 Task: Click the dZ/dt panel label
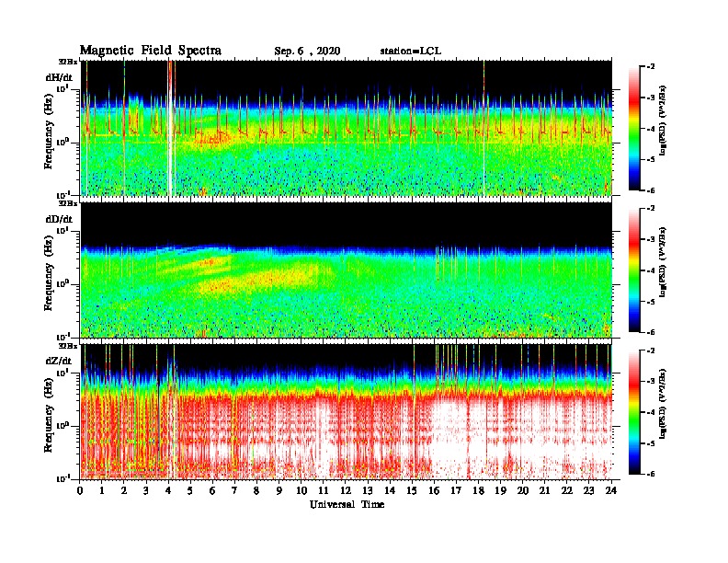point(59,361)
